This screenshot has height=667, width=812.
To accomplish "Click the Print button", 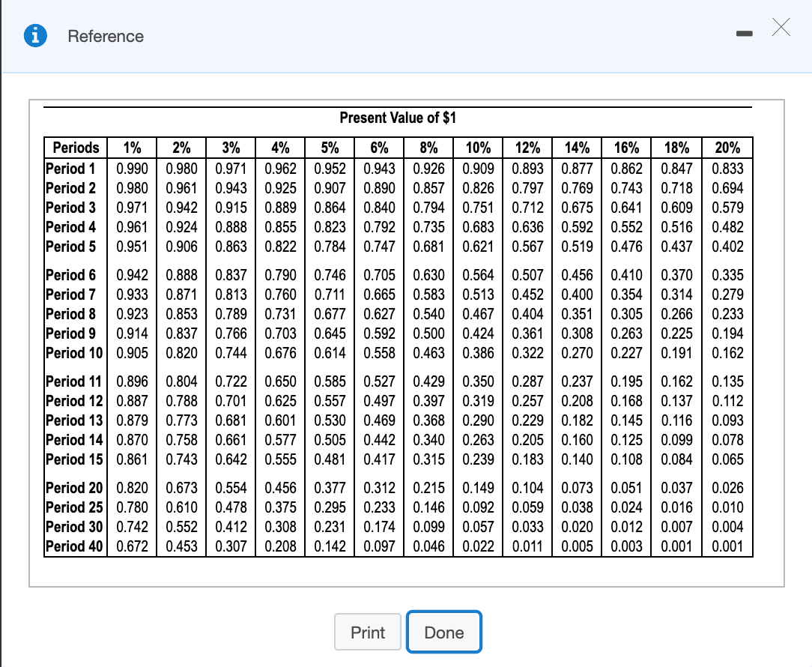I will point(368,632).
